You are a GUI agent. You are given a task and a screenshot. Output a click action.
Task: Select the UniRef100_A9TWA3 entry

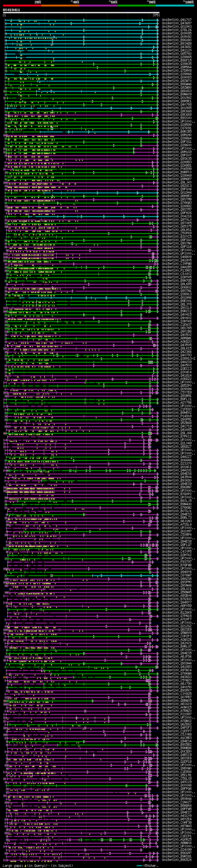176,826
